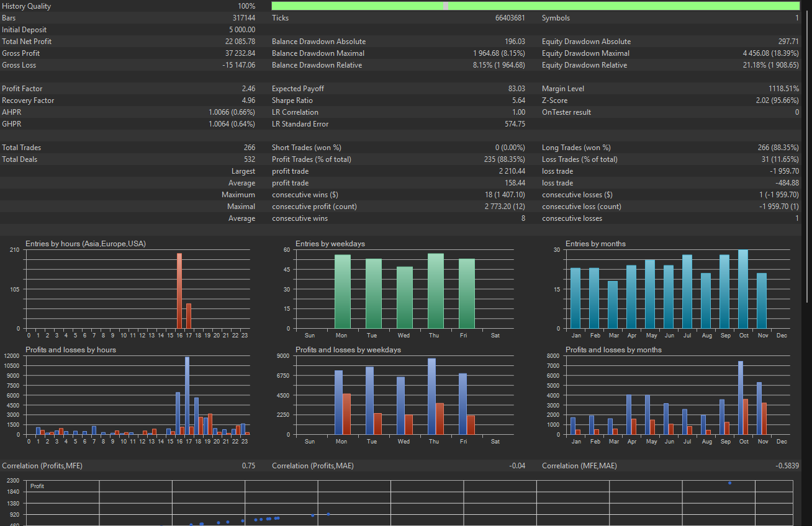Select the Z-Score value 2.02 (95.66%)

pyautogui.click(x=777, y=100)
